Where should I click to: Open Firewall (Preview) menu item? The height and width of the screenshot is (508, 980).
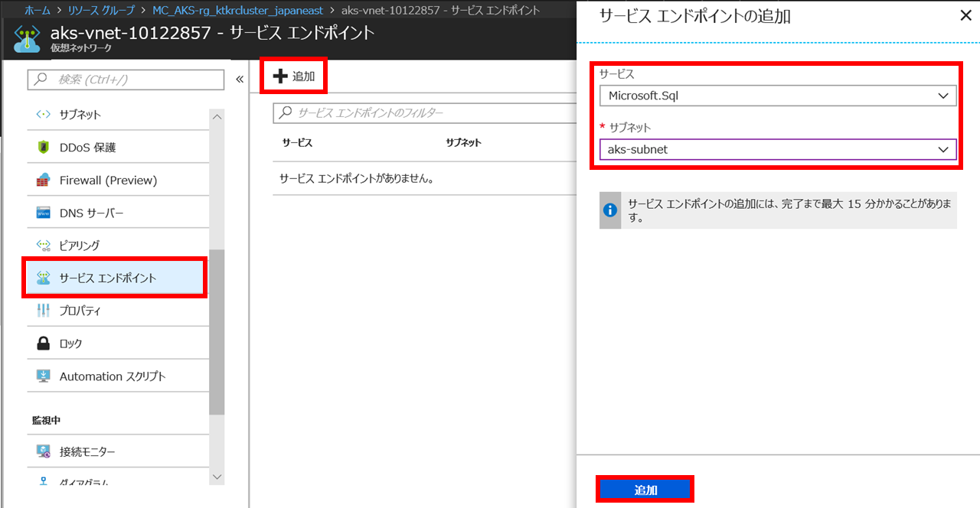118,181
